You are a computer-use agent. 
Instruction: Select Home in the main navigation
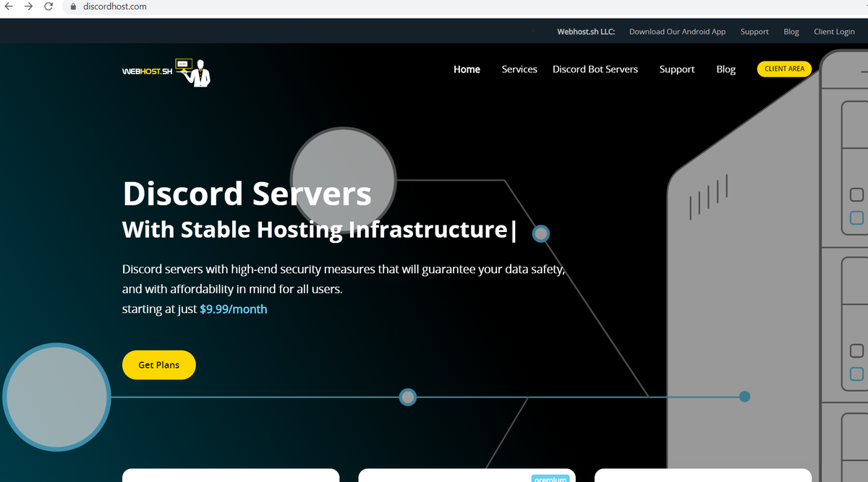pos(467,69)
